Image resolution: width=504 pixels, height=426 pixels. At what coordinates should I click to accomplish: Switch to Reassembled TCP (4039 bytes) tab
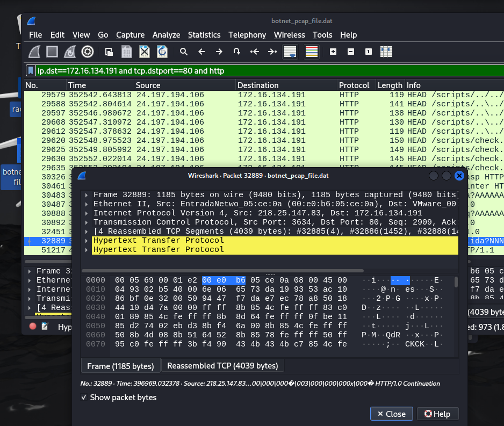(222, 366)
